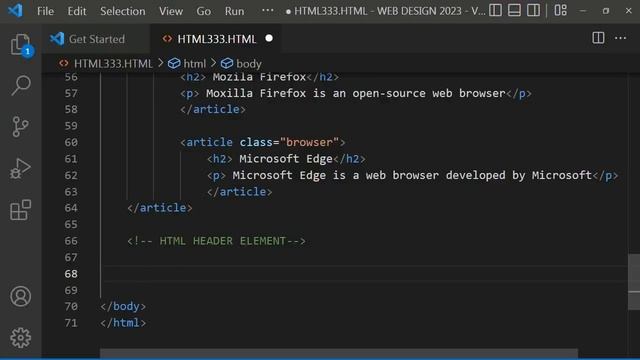Open the Customize Layout control
This screenshot has width=640, height=360.
[x=560, y=10]
